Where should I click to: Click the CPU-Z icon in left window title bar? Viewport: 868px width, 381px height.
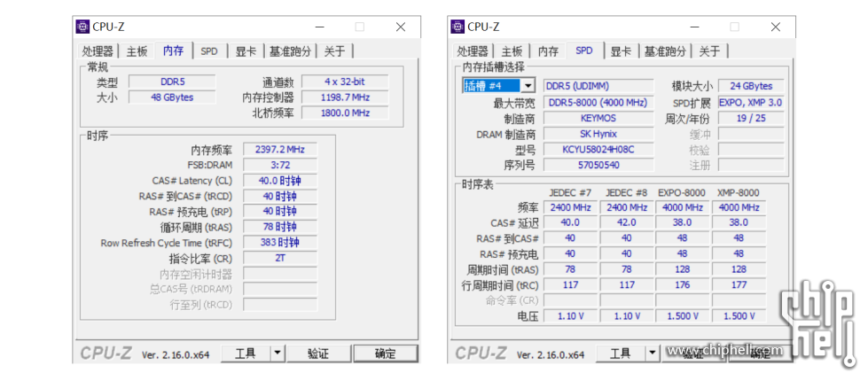(x=82, y=27)
